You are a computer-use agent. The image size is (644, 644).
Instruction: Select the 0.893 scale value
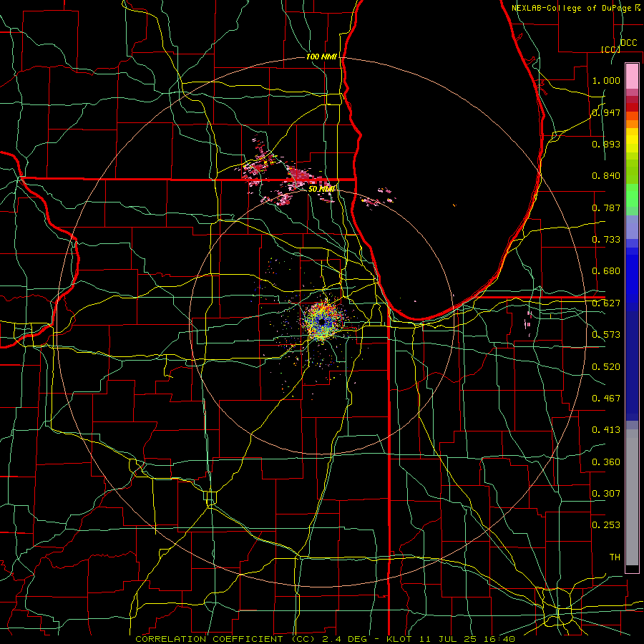(606, 144)
